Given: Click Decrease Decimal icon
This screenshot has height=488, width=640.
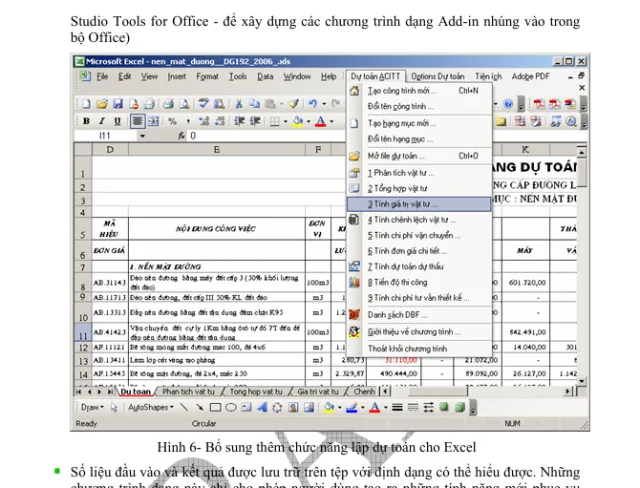Looking at the screenshot, I should pos(220,121).
